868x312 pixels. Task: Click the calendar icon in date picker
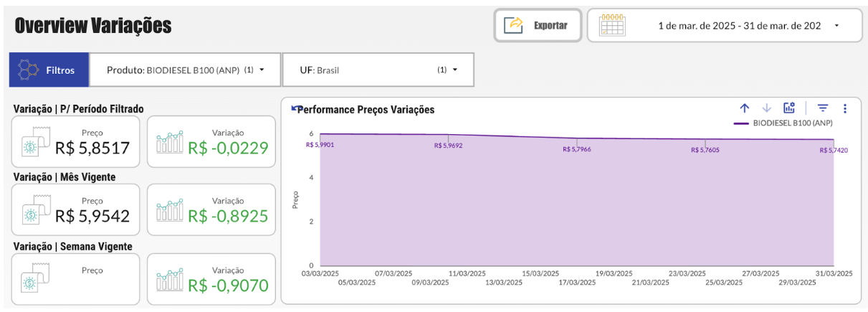click(x=612, y=25)
